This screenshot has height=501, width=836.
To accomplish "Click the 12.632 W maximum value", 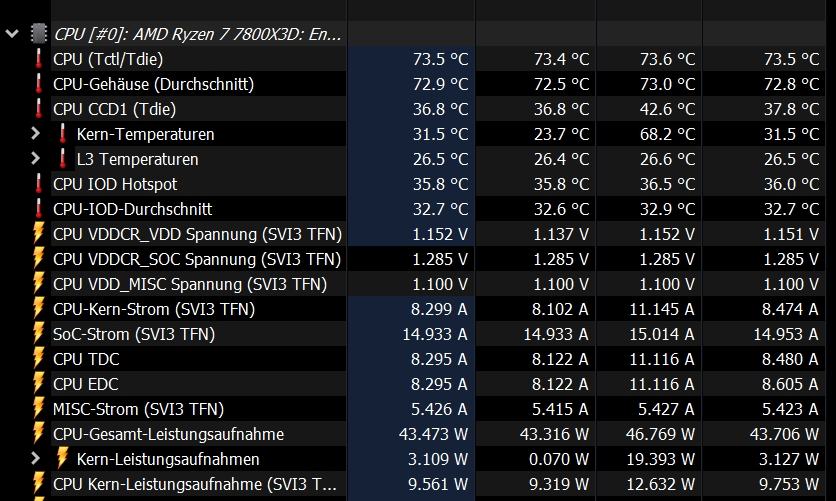I will coord(660,484).
